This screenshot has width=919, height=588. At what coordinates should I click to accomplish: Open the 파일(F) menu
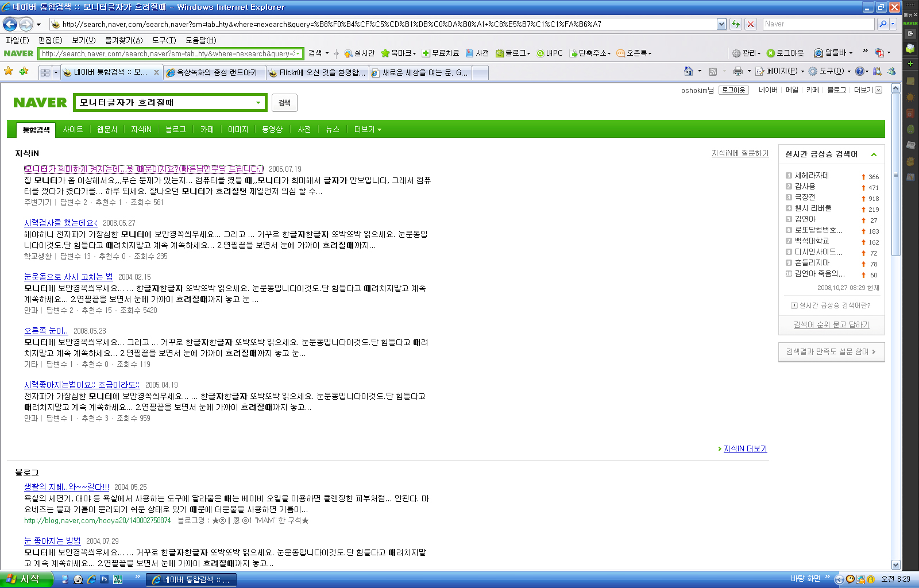[17, 40]
